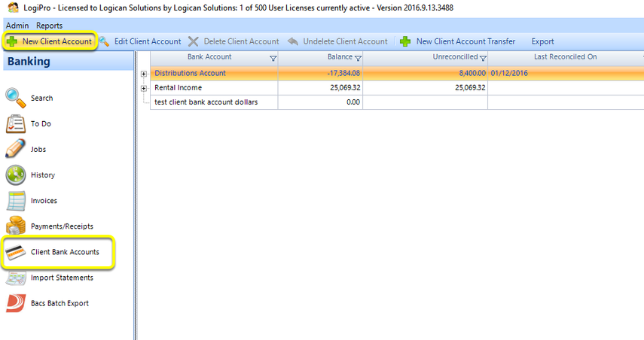This screenshot has height=340, width=644.
Task: Expand the Rental Income row
Action: 144,88
